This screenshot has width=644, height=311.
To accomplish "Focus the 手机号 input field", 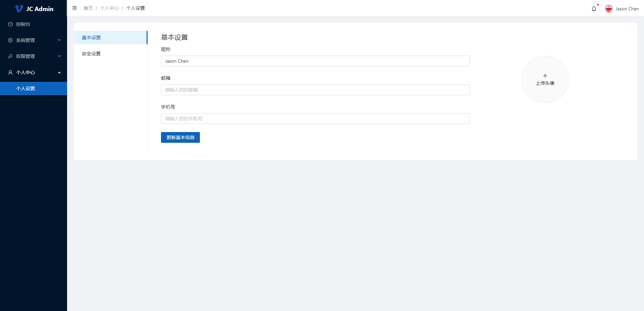I will (x=315, y=119).
